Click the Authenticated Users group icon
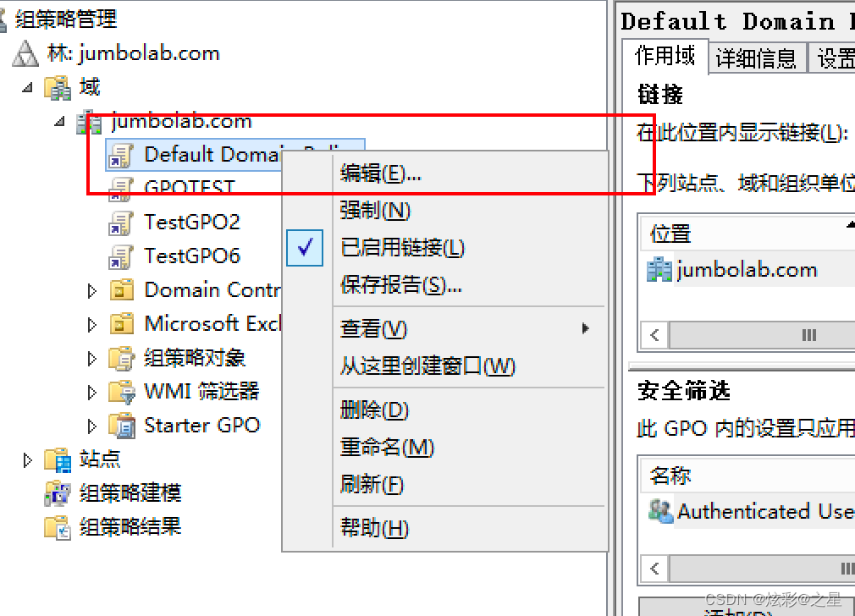The width and height of the screenshot is (855, 616). [661, 511]
